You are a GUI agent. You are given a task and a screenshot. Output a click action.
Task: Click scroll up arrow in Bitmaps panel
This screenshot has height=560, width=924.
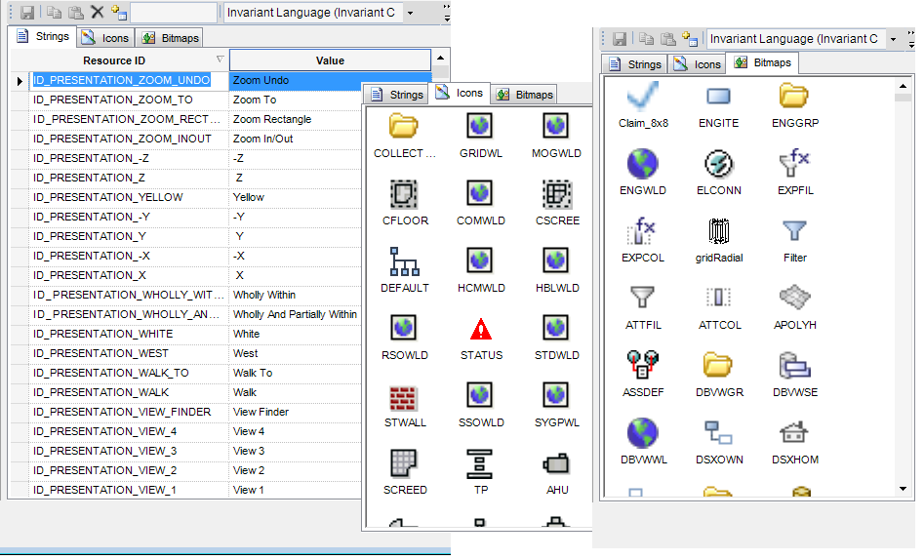coord(903,87)
